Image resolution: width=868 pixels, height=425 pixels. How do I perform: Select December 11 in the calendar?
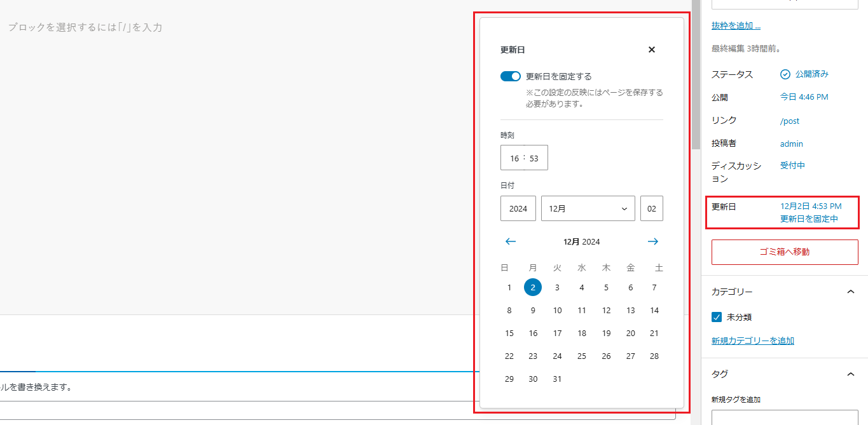point(582,311)
